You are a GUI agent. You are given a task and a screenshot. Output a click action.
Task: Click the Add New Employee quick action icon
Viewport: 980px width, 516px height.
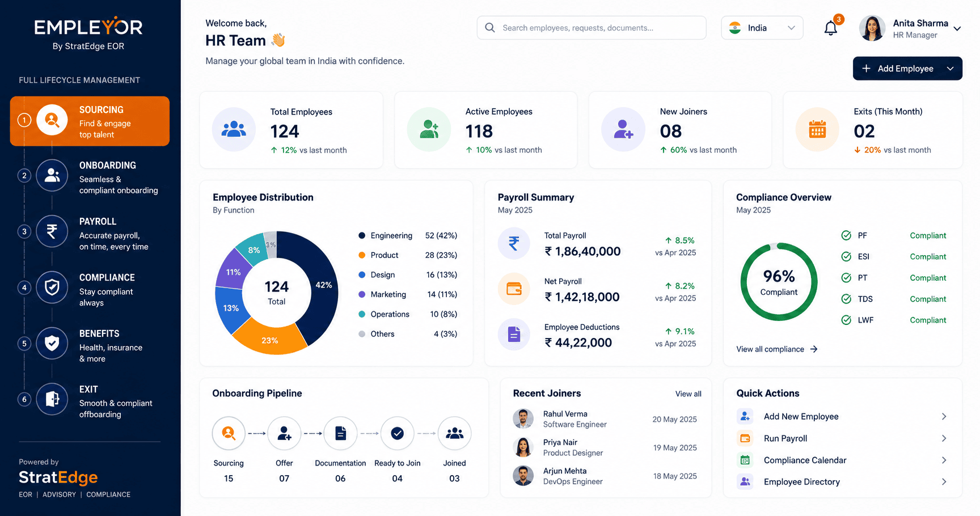(x=745, y=416)
